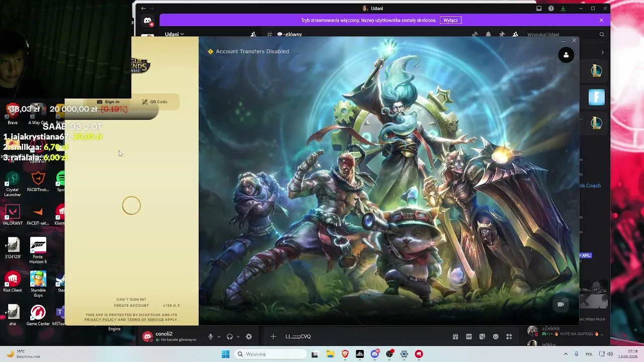Go back with Discord's back arrow
644x362 pixels.
pyautogui.click(x=143, y=9)
